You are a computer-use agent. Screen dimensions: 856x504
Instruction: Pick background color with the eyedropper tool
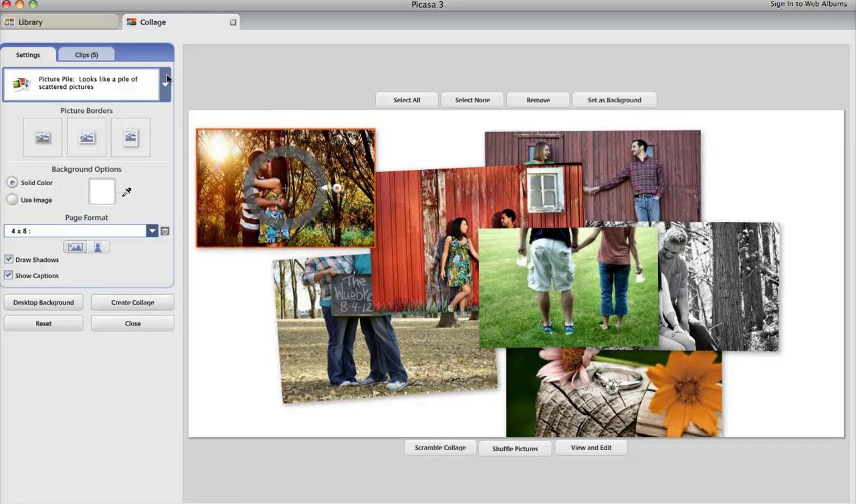point(127,192)
